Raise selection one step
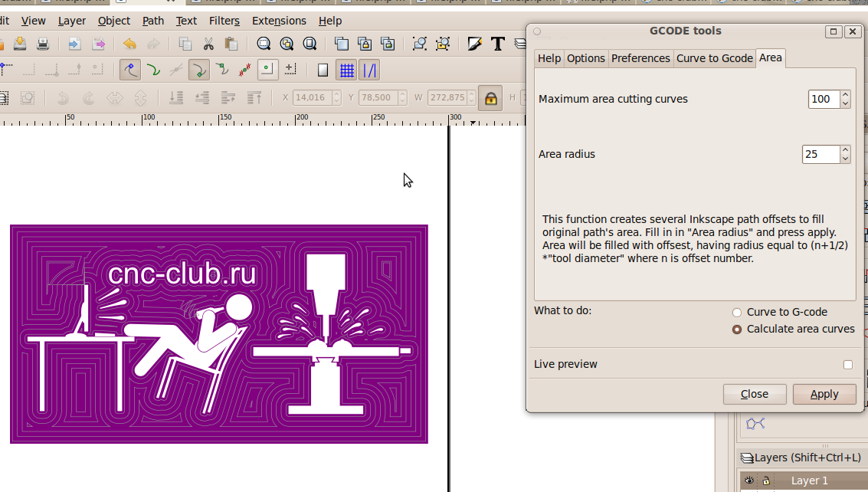 [228, 98]
